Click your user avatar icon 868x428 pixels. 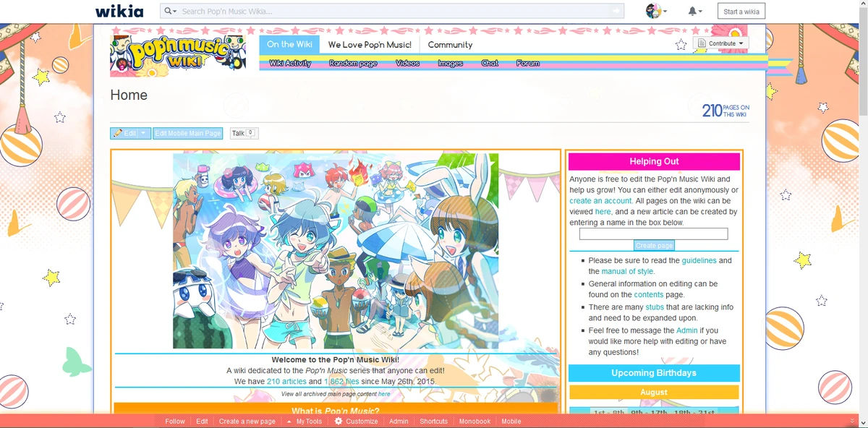653,11
